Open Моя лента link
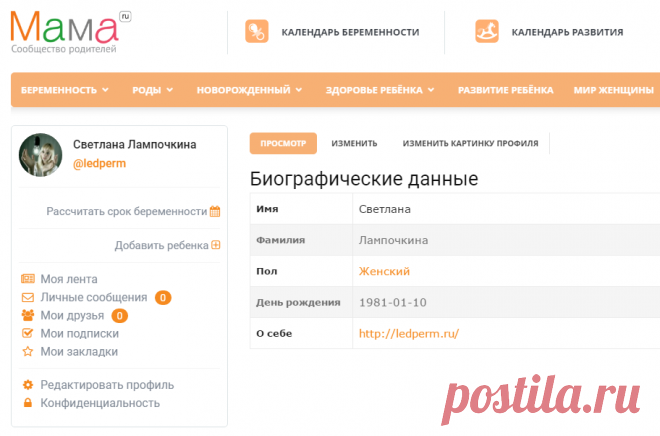 point(69,279)
